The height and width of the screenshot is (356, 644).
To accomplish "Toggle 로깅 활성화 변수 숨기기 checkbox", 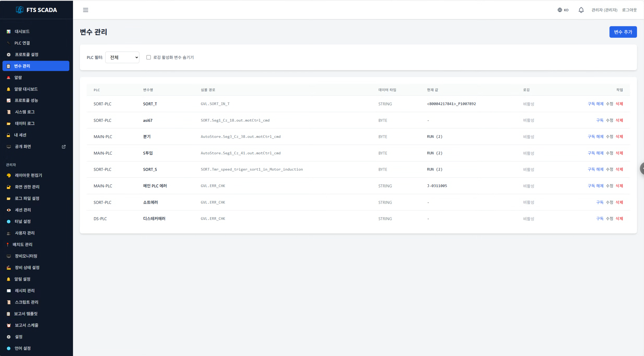I will tap(149, 57).
